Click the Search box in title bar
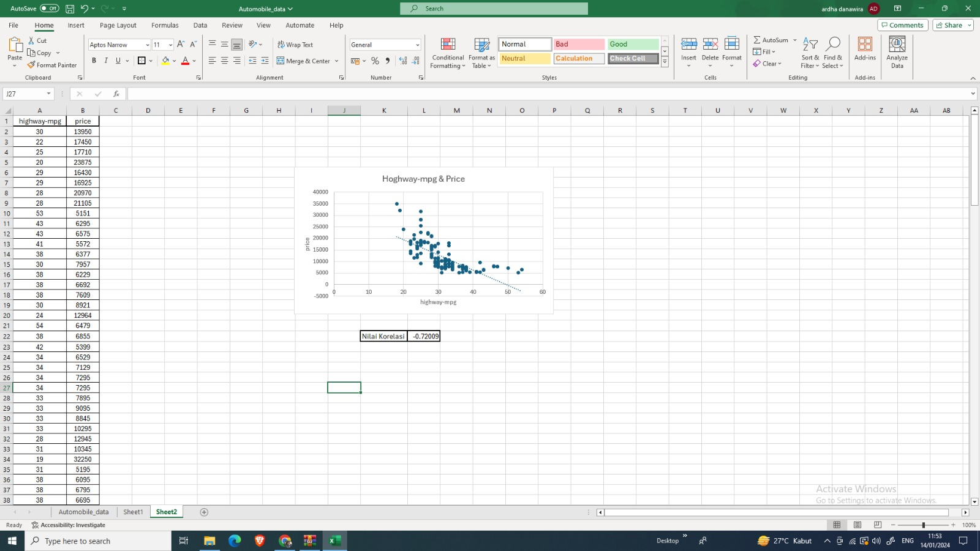 tap(494, 9)
